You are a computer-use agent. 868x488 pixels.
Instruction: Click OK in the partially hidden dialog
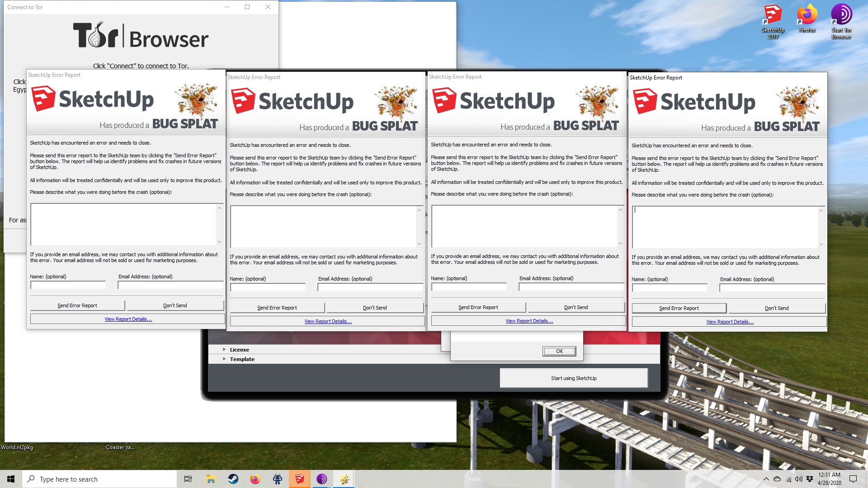[559, 351]
